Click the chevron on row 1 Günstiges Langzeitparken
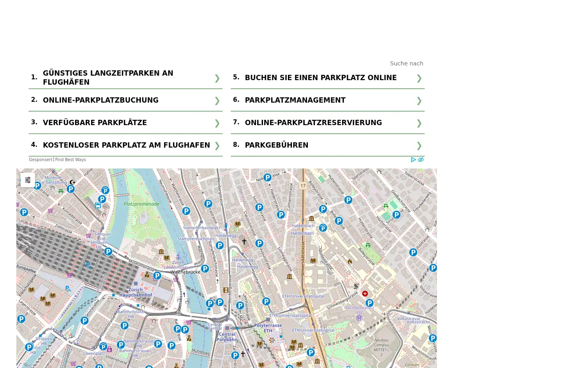Screen dimensions: 588x368 pos(217,78)
